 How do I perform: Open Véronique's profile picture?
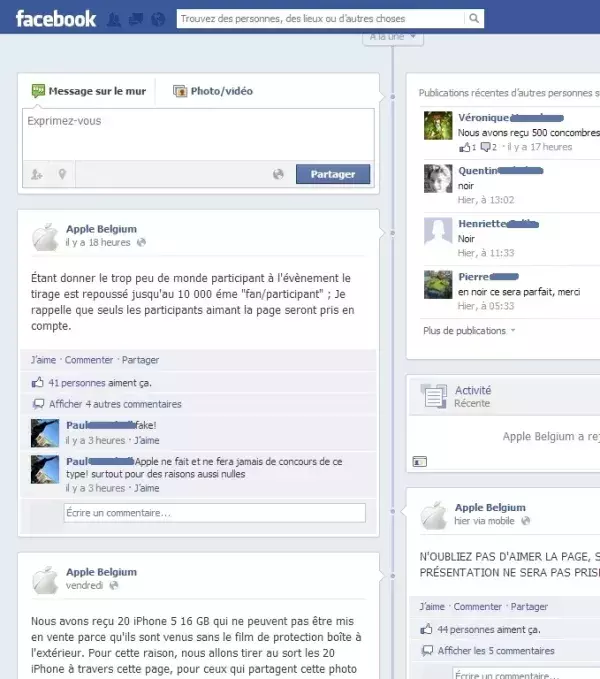pyautogui.click(x=438, y=126)
